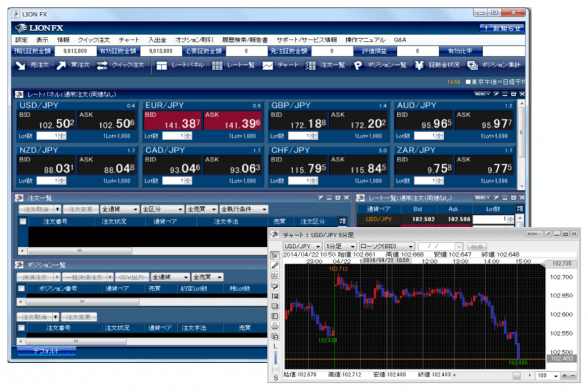The width and height of the screenshot is (588, 392).
Task: Open the 設定 menu
Action: click(21, 40)
